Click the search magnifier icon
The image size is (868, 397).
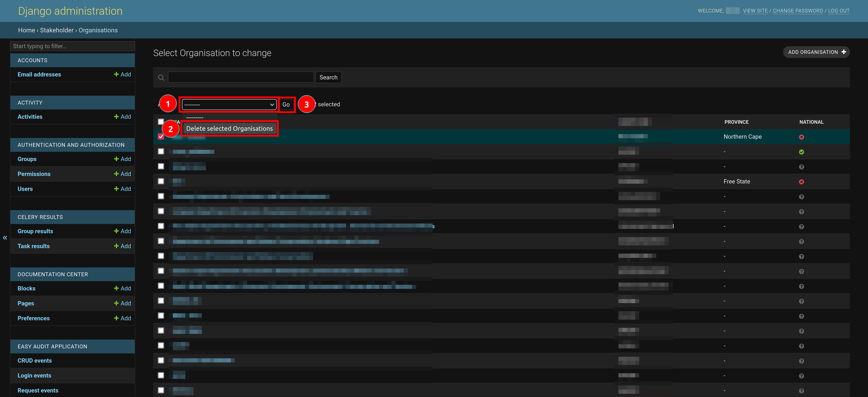coord(161,78)
